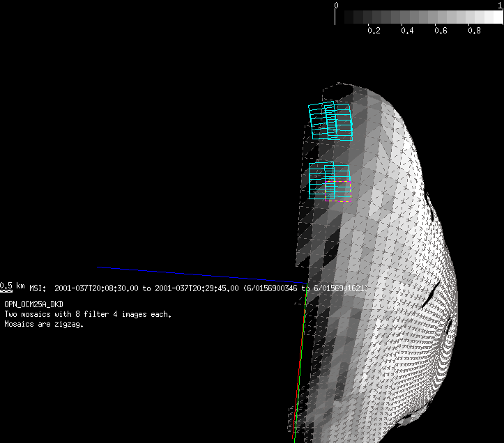Click the OPN_OCM25A_DKD sequence name
The image size is (504, 443).
(33, 305)
